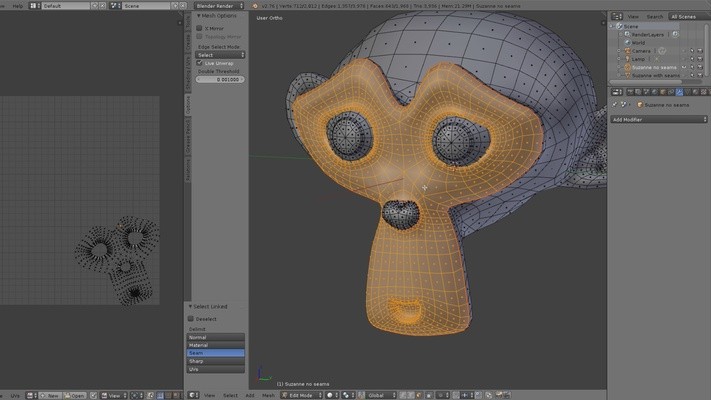Image resolution: width=711 pixels, height=400 pixels.
Task: Switch to the Options tool shelf tab
Action: pos(188,105)
